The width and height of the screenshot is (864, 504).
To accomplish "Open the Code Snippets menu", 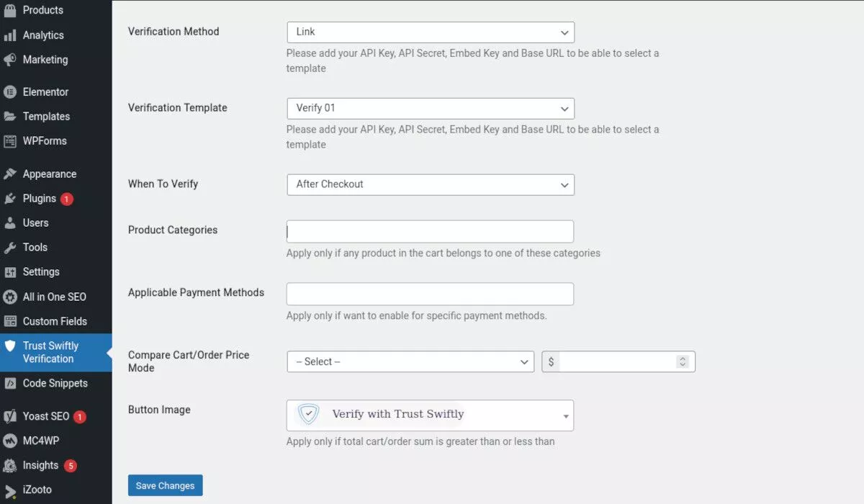I will [x=56, y=384].
